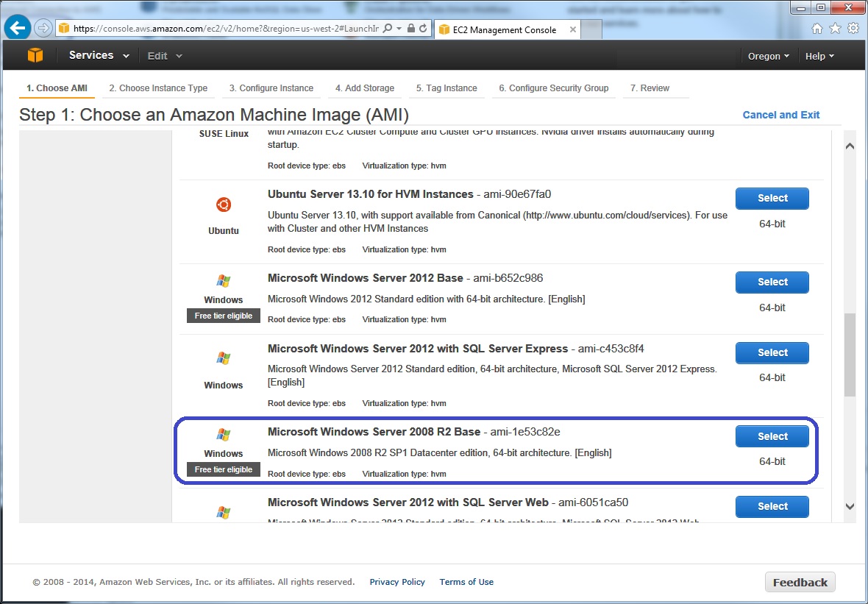Click the blank new tab button

click(x=591, y=30)
